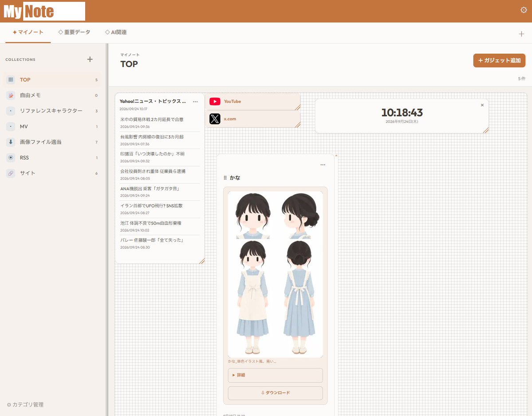Click the 画像ファイル適当 download icon
The height and width of the screenshot is (416, 532).
11,142
